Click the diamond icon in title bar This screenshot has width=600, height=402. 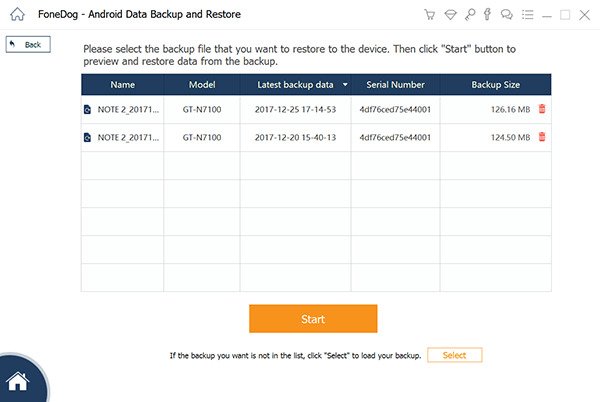pyautogui.click(x=448, y=15)
